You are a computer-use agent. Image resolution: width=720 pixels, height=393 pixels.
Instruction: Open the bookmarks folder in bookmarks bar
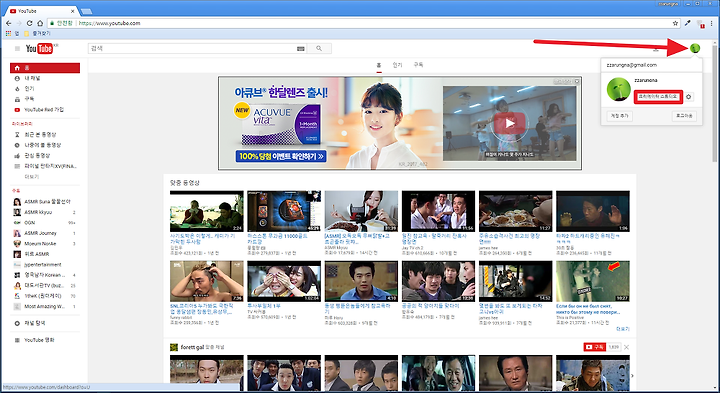38,34
